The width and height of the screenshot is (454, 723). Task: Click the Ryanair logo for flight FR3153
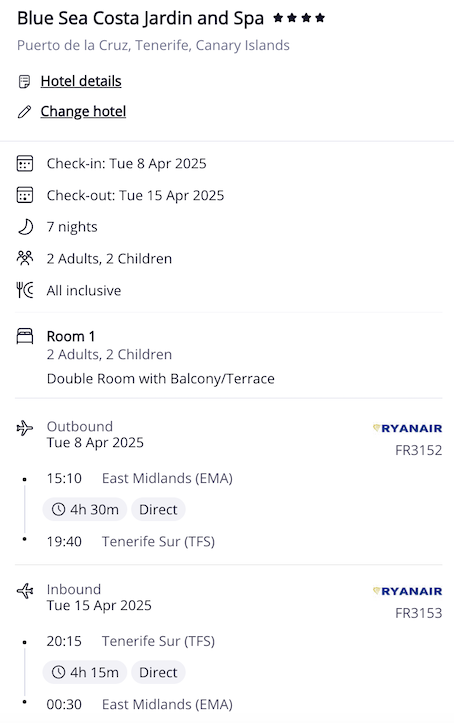click(407, 591)
